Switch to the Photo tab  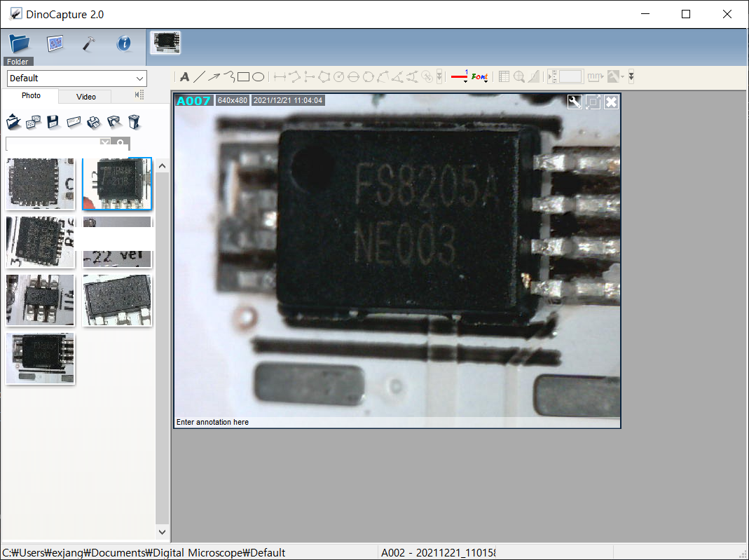[x=31, y=95]
